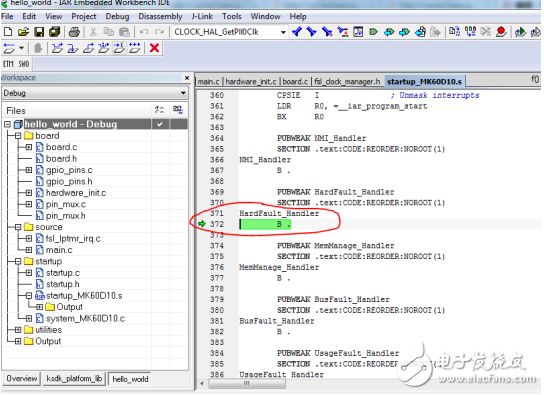
Task: Click the Step Into debug icon
Action: 73,48
